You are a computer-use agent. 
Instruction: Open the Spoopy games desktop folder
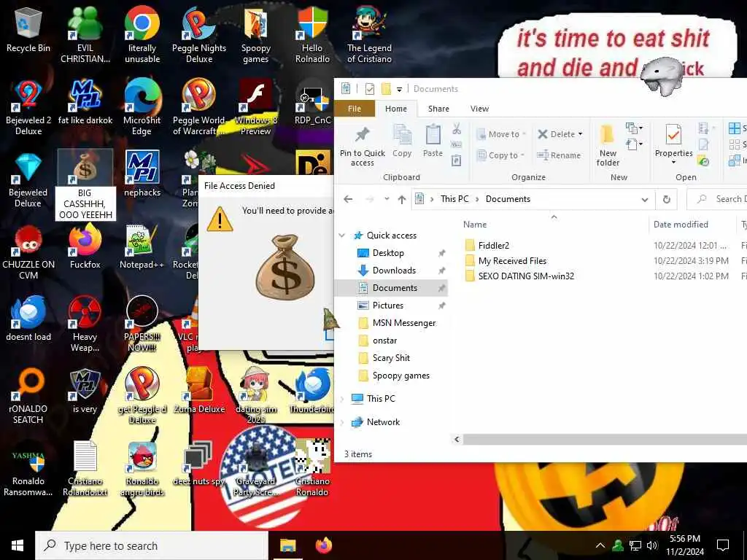(x=256, y=35)
